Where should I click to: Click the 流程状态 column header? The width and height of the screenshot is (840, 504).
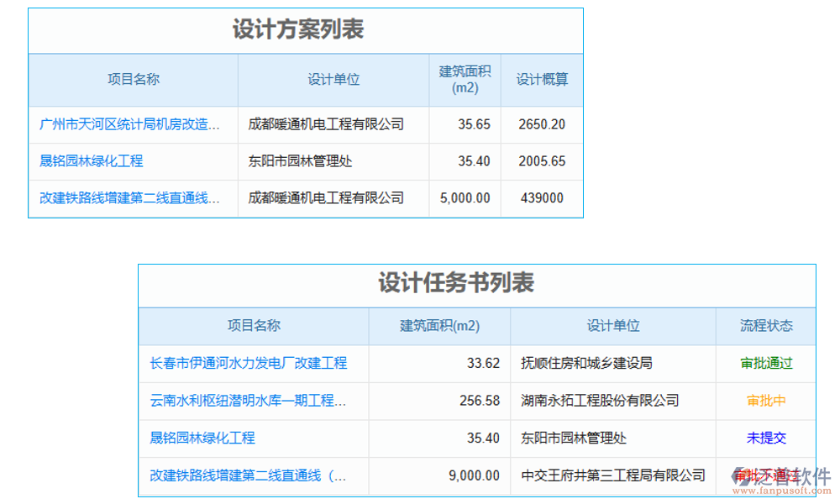click(769, 328)
